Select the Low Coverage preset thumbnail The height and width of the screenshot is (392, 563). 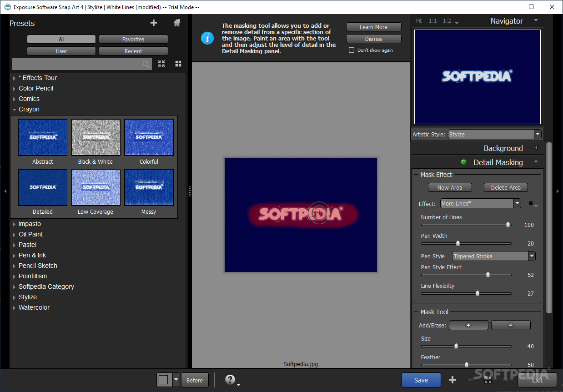(96, 187)
